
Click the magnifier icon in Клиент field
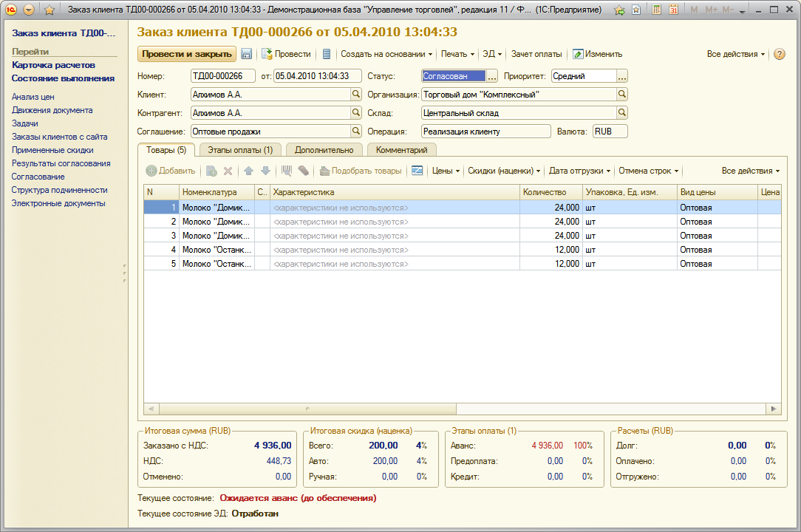(x=355, y=95)
